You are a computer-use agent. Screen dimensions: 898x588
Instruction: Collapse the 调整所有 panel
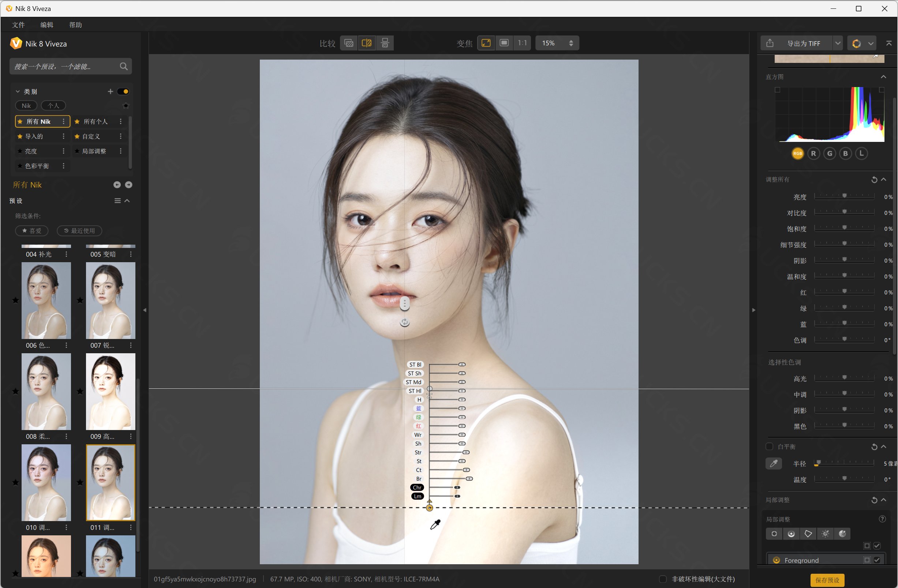883,180
